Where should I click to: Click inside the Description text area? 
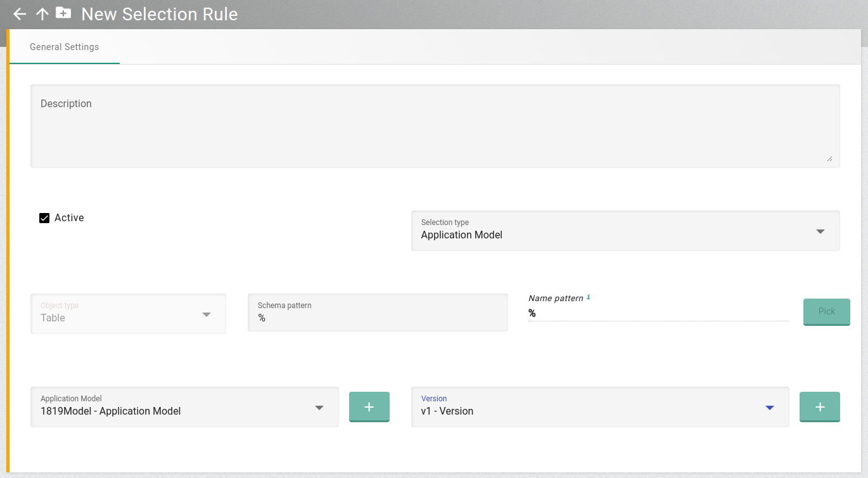434,126
